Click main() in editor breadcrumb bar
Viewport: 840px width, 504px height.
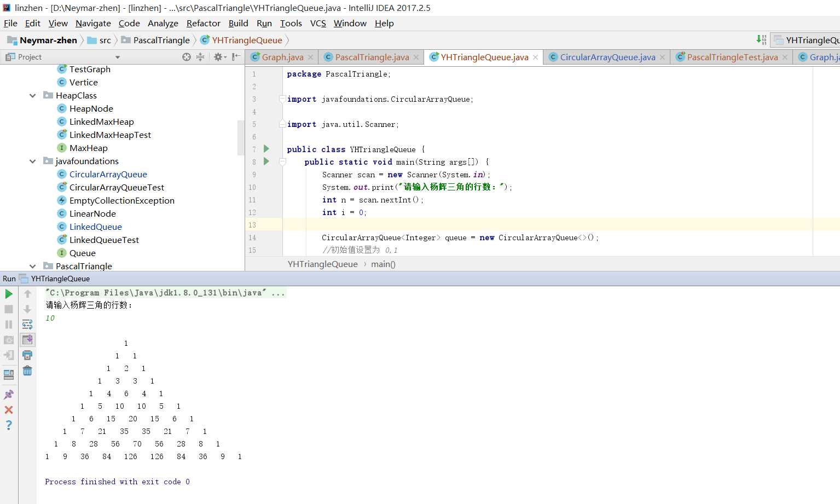(383, 264)
